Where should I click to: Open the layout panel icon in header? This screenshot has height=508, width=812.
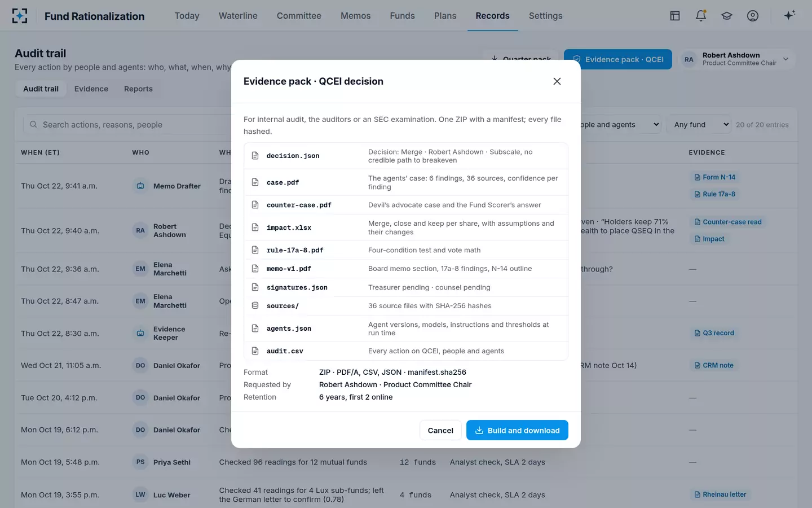pos(675,16)
